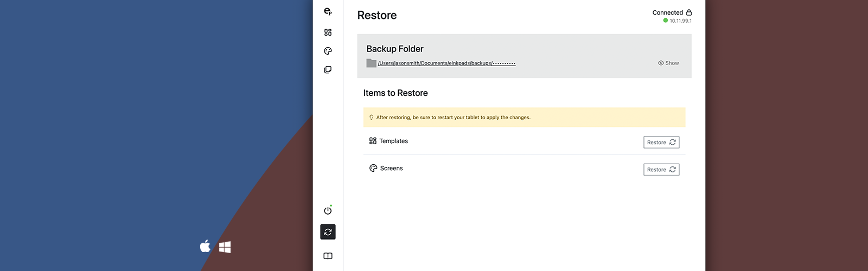The height and width of the screenshot is (271, 868).
Task: Select the Screens label in Items to Restore
Action: click(391, 169)
